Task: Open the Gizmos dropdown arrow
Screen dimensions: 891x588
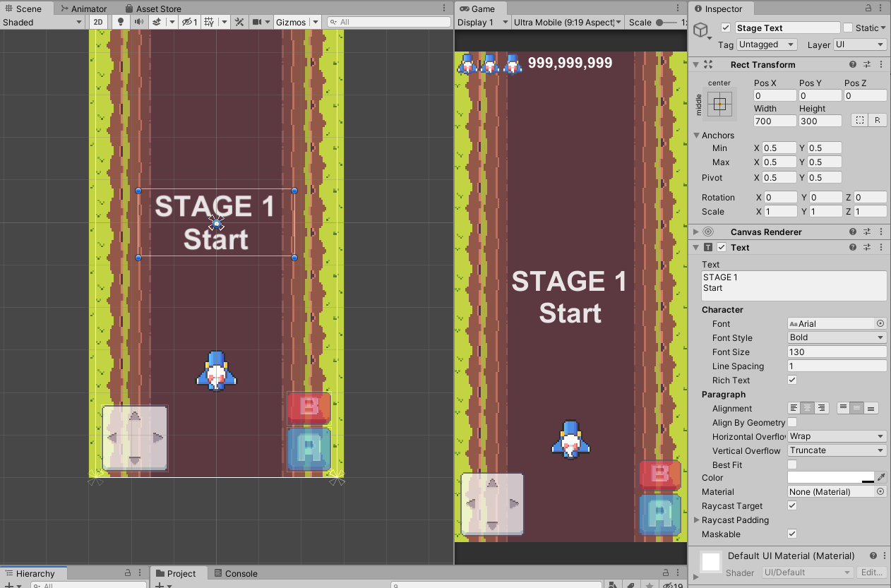Action: (315, 22)
